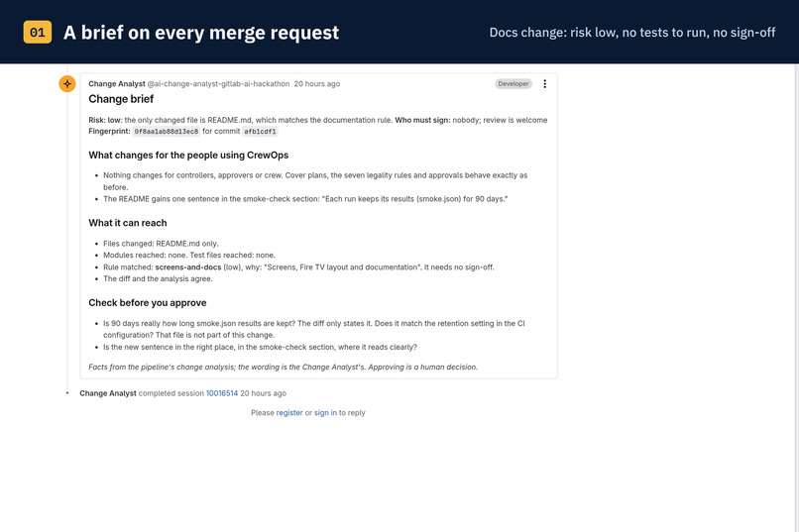Screen dimensions: 799x532
Task: Open the @ai-change-analyst-gitlab-ai-hackathon handle
Action: 219,84
